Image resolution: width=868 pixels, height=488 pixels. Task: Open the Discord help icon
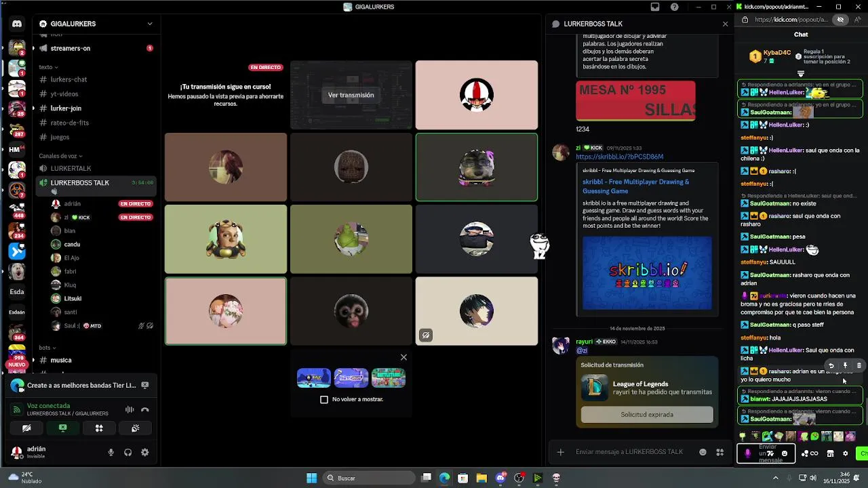(x=675, y=7)
